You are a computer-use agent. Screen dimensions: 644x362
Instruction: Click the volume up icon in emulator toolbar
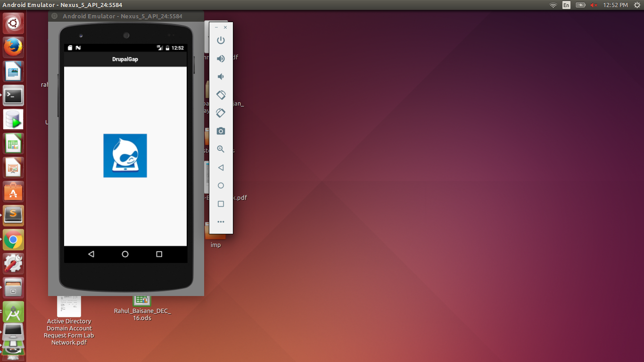pyautogui.click(x=221, y=58)
